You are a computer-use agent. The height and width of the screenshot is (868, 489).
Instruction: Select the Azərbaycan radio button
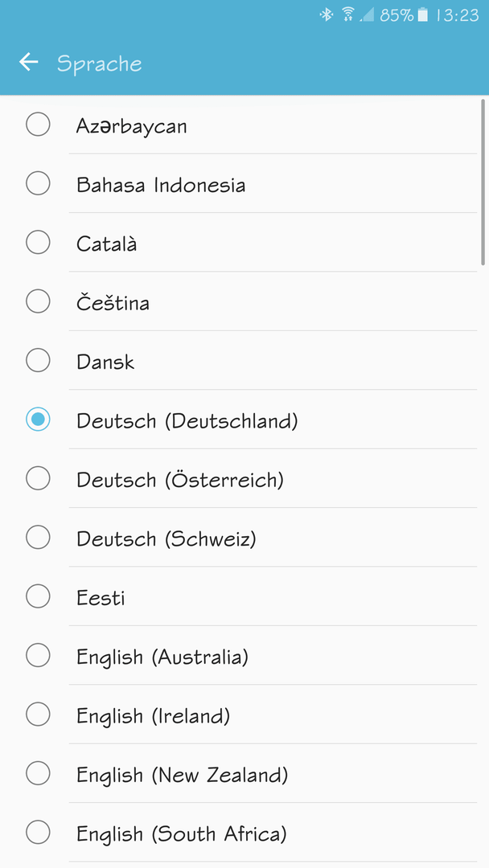[x=39, y=124]
